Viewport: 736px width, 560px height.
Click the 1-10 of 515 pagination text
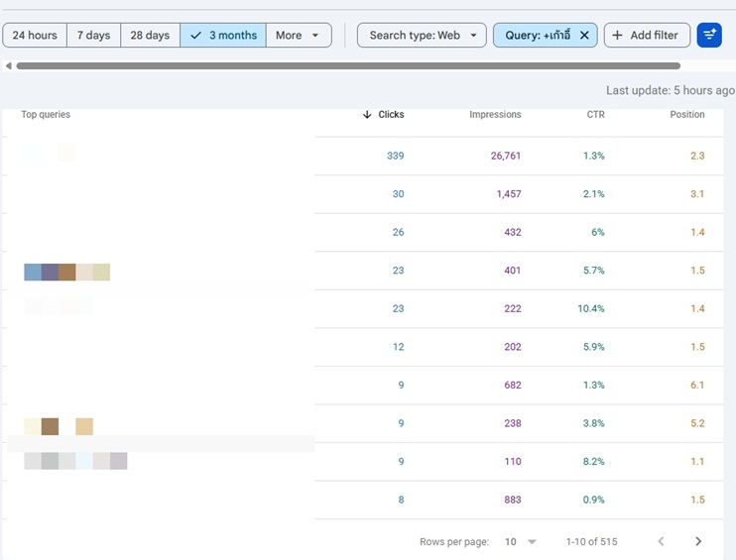591,542
